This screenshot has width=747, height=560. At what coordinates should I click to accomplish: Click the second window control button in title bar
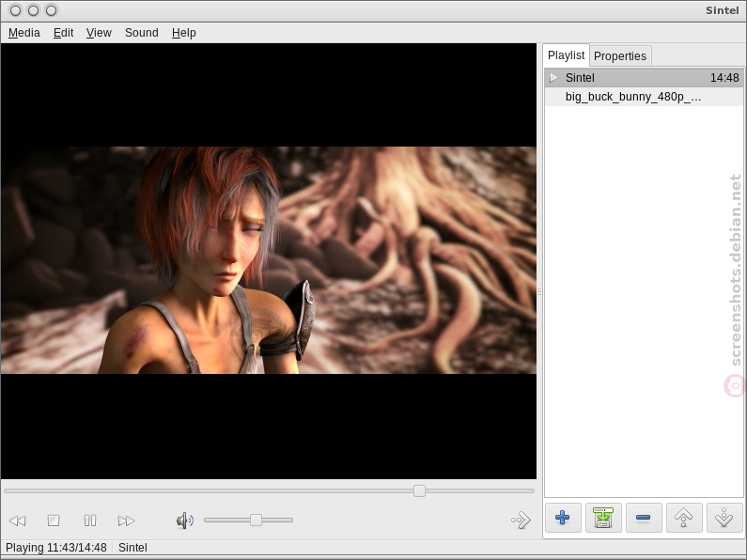point(33,10)
